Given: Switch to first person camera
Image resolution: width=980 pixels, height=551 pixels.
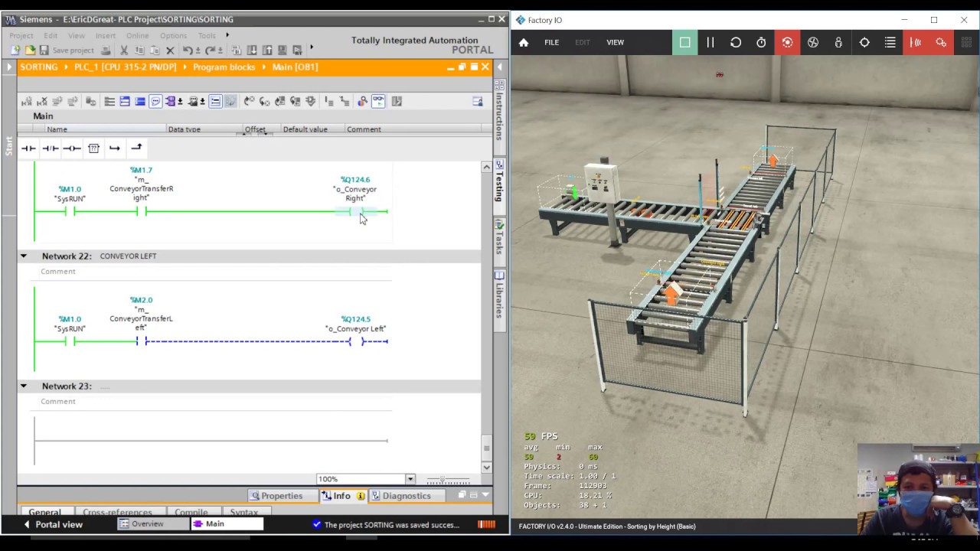Looking at the screenshot, I should 838,42.
